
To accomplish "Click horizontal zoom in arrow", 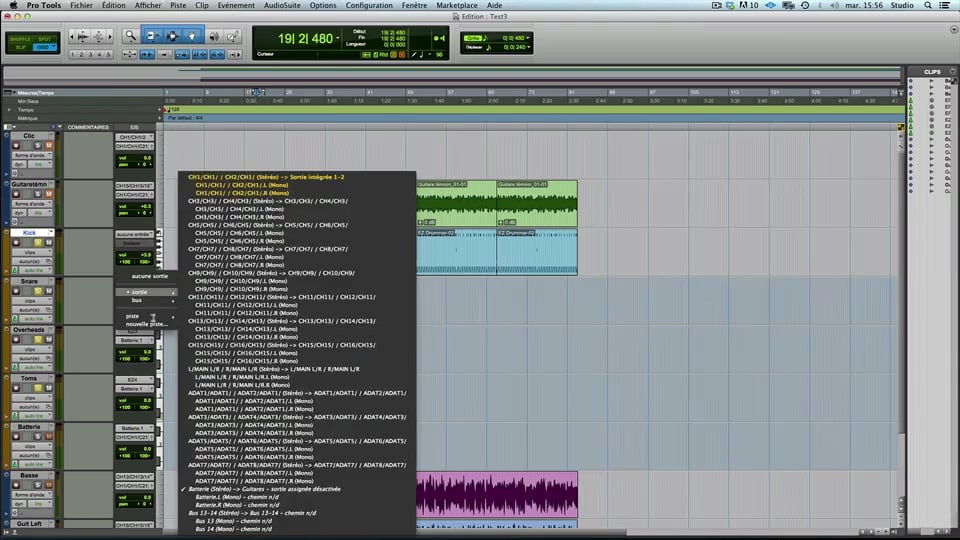I will (110, 37).
